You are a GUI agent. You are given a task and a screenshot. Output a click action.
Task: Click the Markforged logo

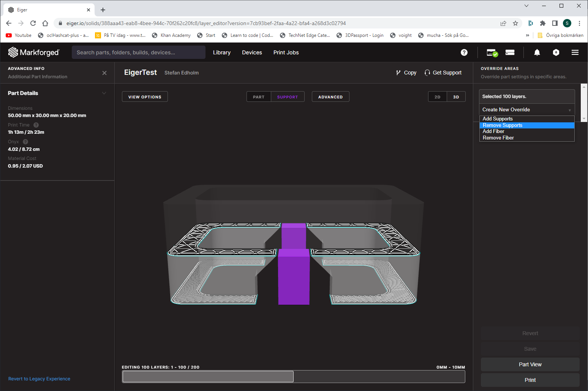tap(34, 52)
